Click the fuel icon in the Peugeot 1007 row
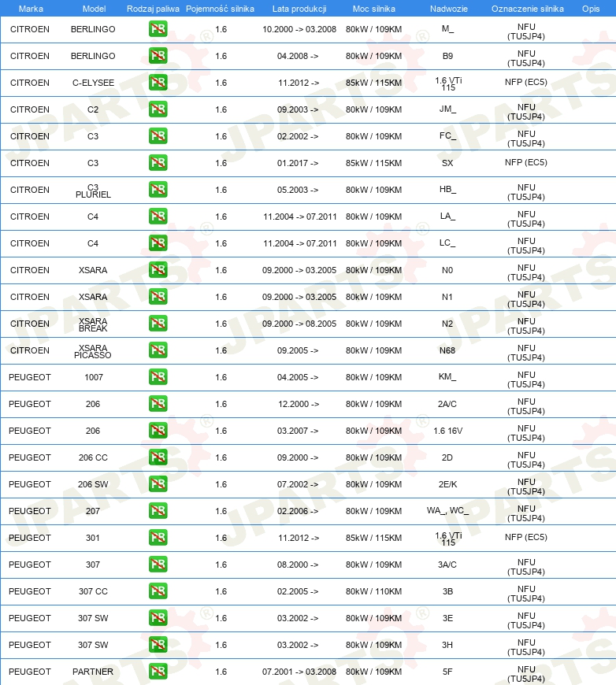Viewport: 616px width, 685px height. pos(158,377)
